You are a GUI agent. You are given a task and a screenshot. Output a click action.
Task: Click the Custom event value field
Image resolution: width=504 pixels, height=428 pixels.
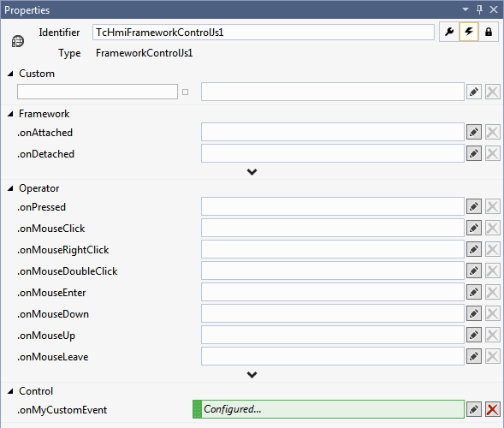pos(333,92)
